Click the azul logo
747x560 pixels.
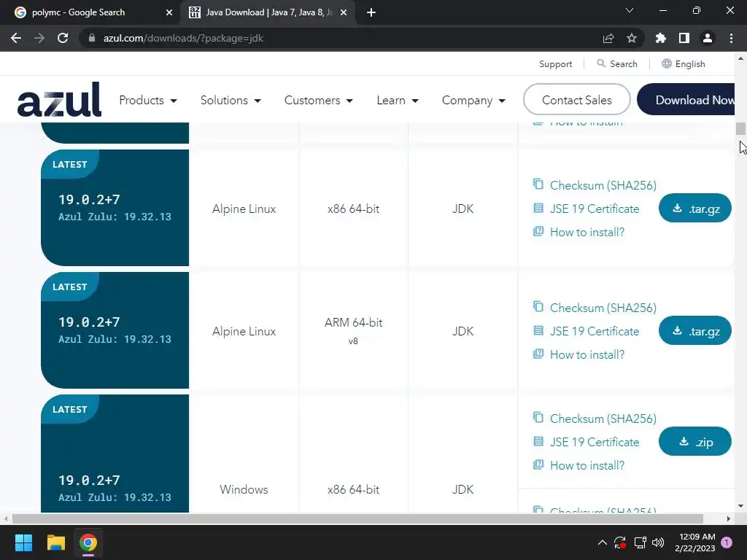point(59,99)
